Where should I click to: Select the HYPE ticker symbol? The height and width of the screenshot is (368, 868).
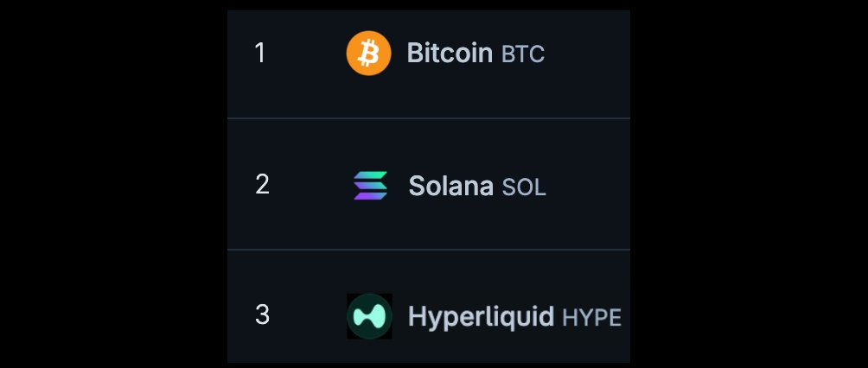[591, 318]
